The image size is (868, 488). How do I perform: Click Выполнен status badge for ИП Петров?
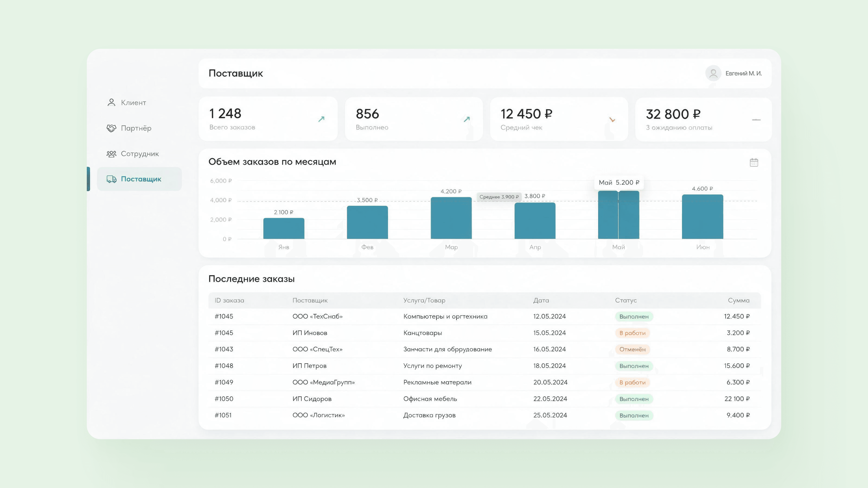tap(634, 366)
